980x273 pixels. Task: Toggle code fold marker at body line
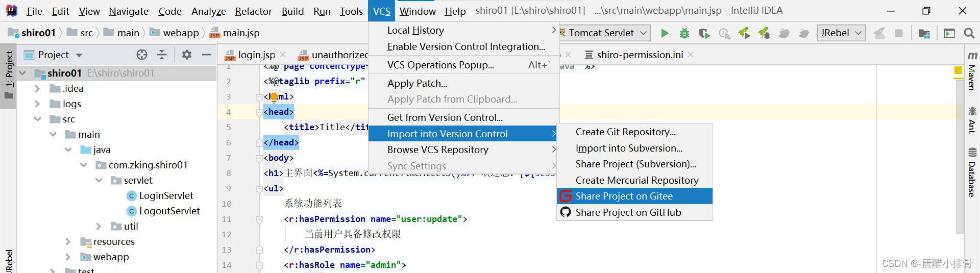pos(259,158)
